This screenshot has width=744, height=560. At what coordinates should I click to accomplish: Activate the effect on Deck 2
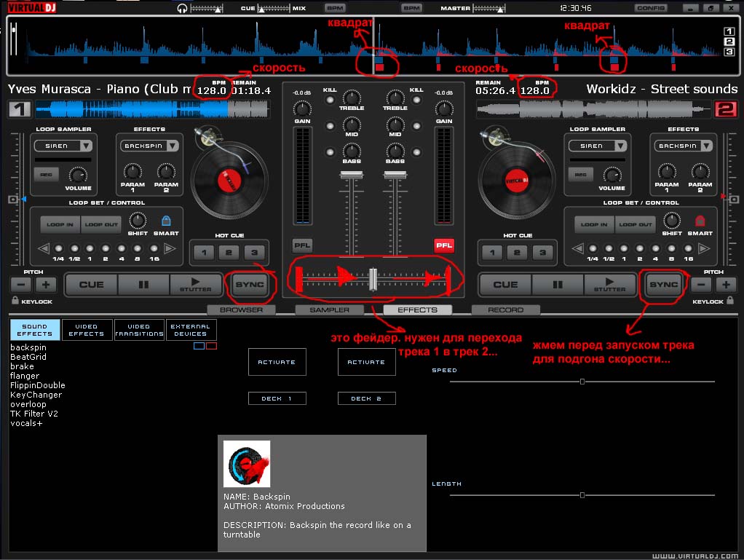pos(366,362)
